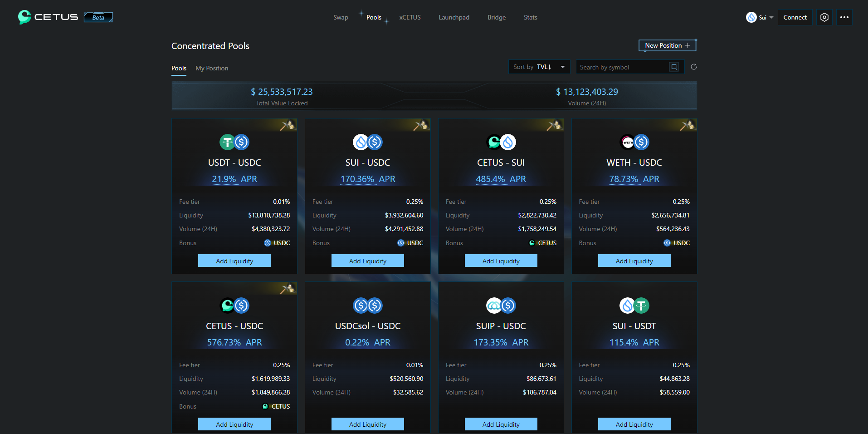Click USDC bonus icon in USDT - USDC card
The width and height of the screenshot is (868, 434).
(268, 243)
